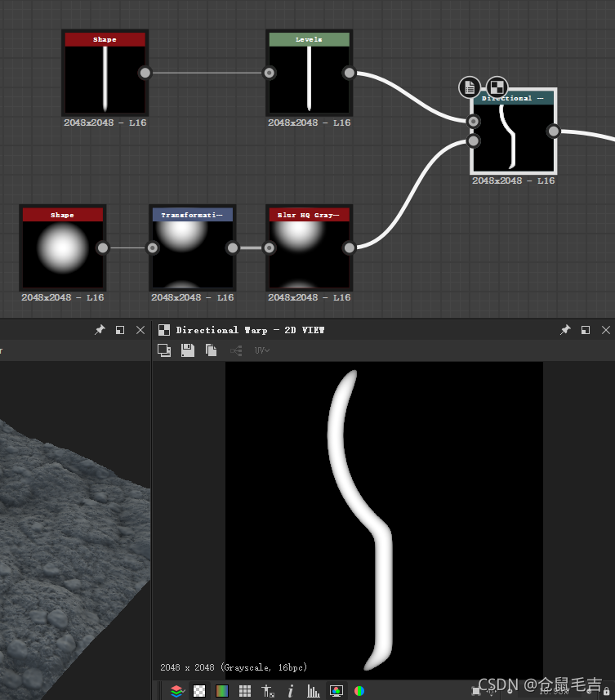Click output connector of Directional Warp node
Screen dimensions: 615x700
[x=554, y=132]
